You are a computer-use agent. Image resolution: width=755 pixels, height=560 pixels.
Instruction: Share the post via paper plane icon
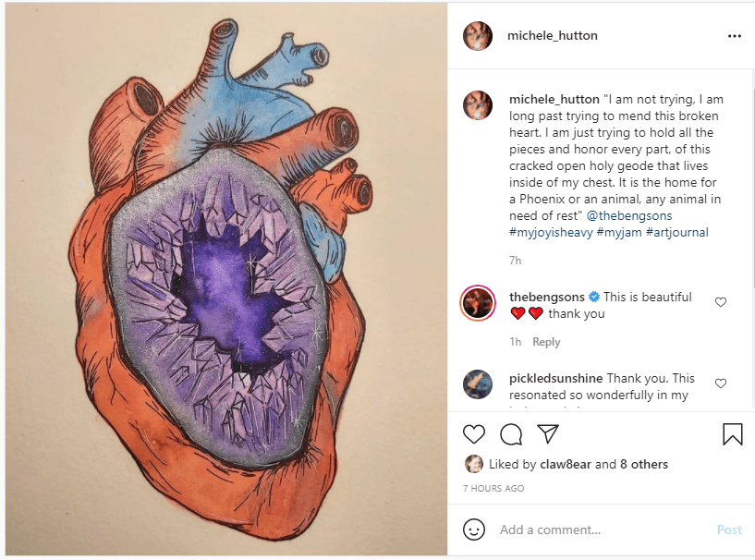pyautogui.click(x=548, y=434)
